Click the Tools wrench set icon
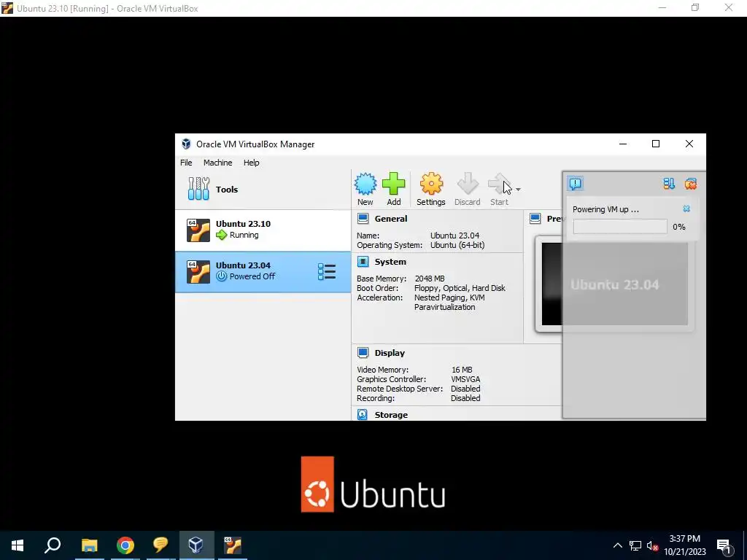747x560 pixels. click(x=198, y=189)
